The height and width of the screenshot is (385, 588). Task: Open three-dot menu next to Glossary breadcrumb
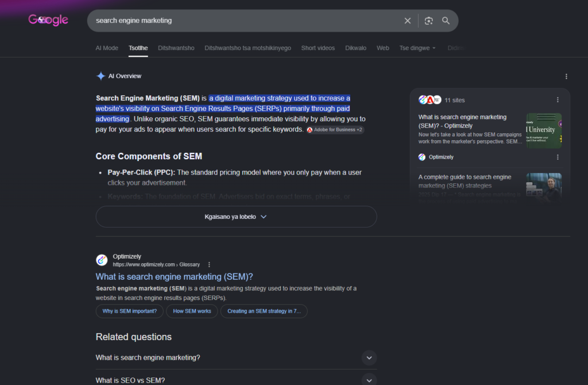tap(209, 264)
